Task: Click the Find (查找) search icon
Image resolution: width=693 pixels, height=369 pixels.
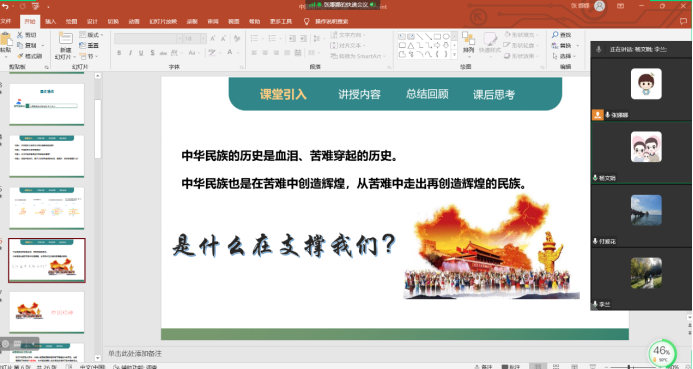Action: [x=555, y=34]
